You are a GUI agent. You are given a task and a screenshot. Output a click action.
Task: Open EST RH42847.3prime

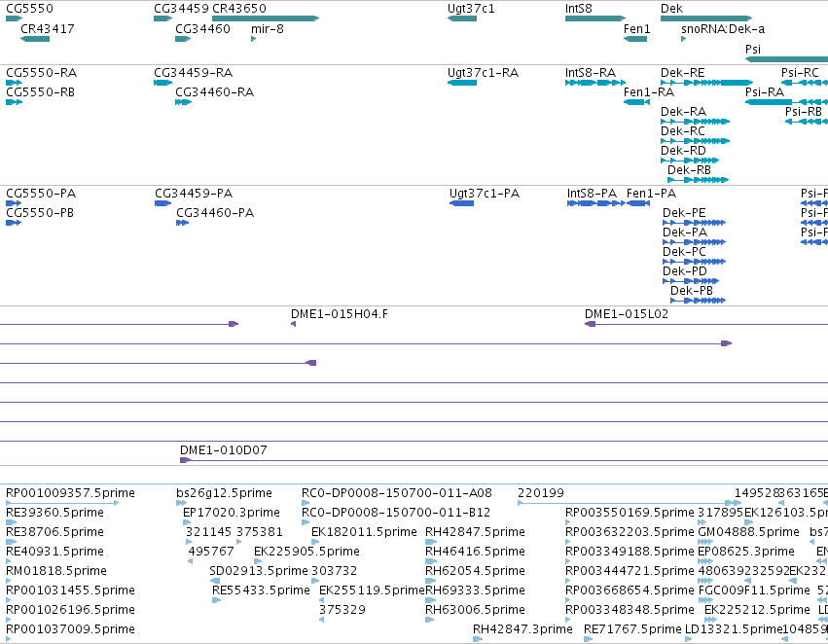click(x=478, y=639)
